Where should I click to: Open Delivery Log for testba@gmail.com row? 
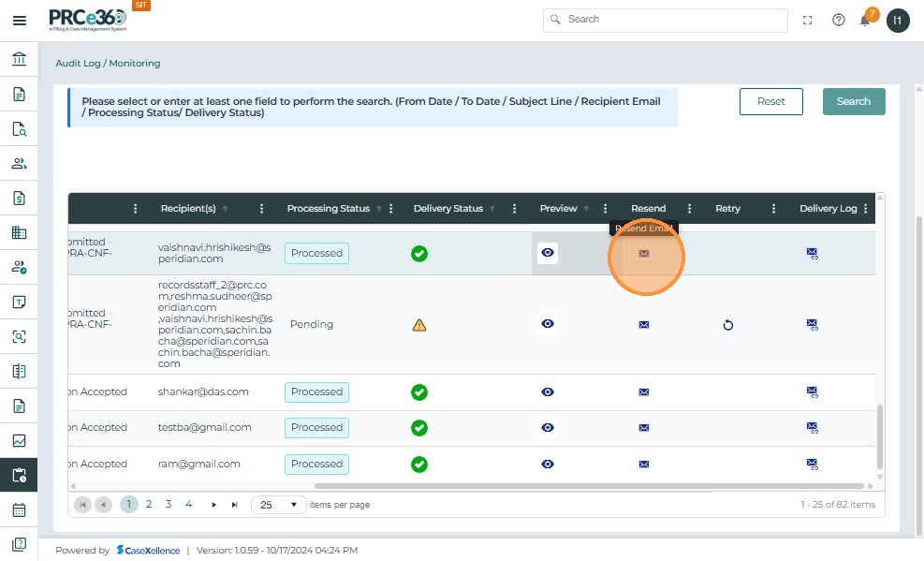812,428
